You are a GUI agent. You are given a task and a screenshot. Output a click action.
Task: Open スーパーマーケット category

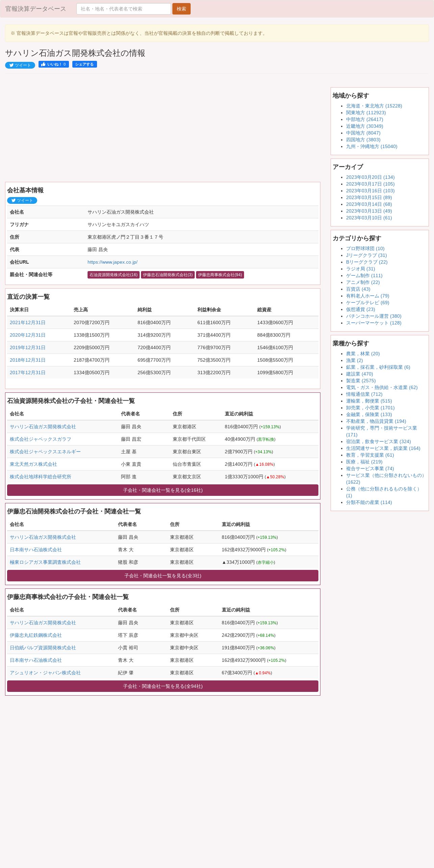point(373,323)
